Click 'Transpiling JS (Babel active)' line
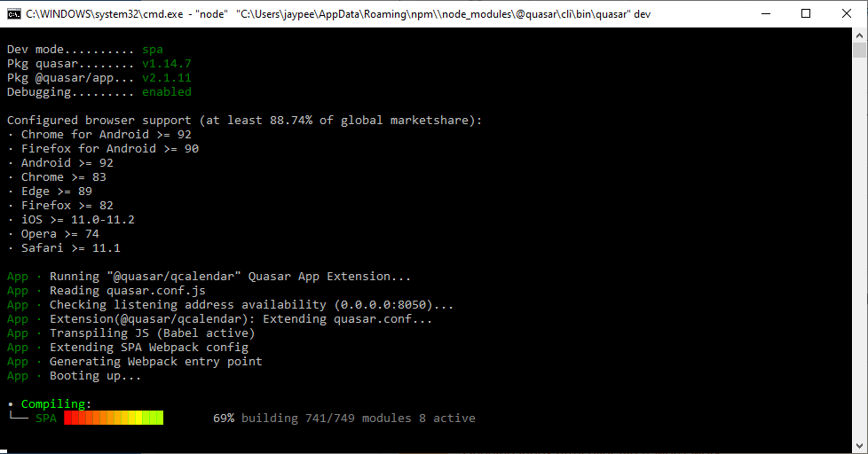The width and height of the screenshot is (868, 454). [130, 333]
